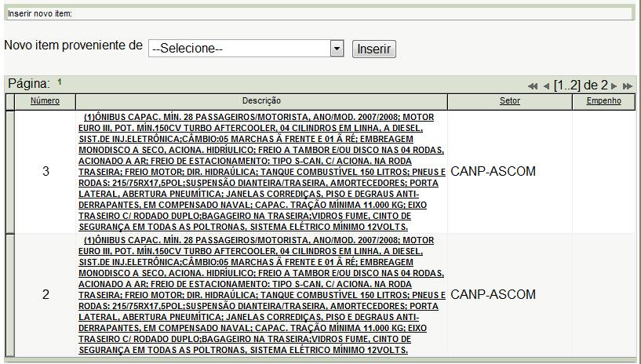This screenshot has width=641, height=364.
Task: Open the '--Selecione--' dropdown arrow
Action: [x=337, y=49]
